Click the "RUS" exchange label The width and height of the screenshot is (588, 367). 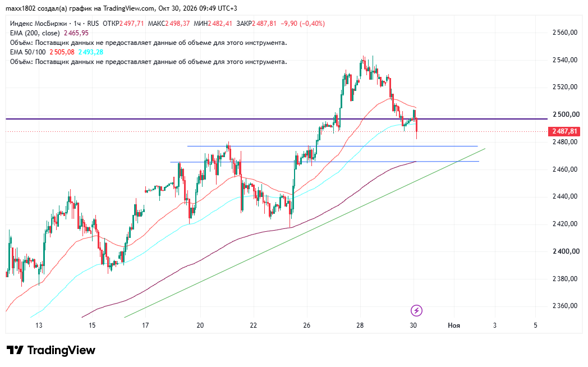point(93,23)
